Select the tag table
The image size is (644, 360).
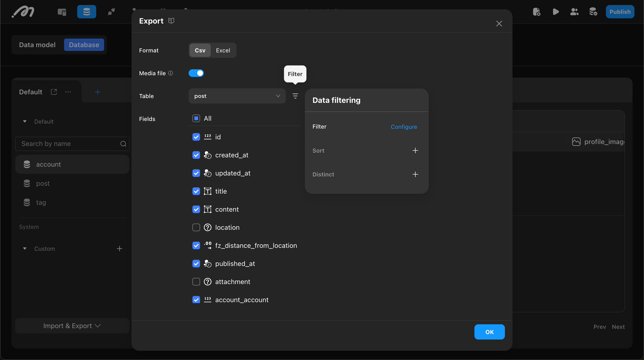click(x=72, y=202)
